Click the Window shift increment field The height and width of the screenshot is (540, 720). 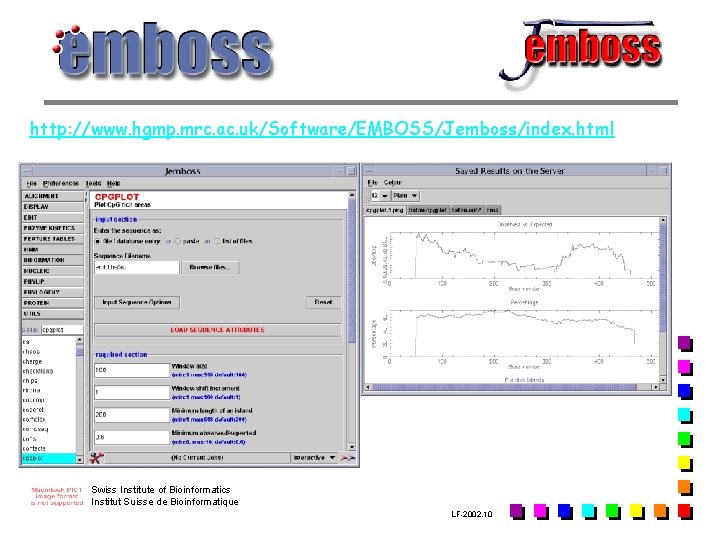pos(132,392)
